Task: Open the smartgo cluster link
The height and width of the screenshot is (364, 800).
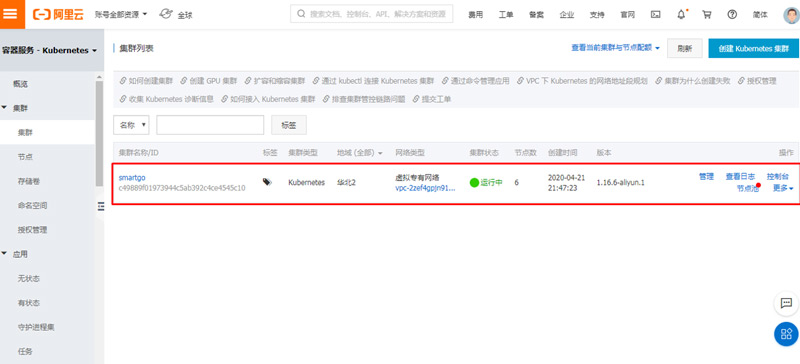Action: (132, 178)
